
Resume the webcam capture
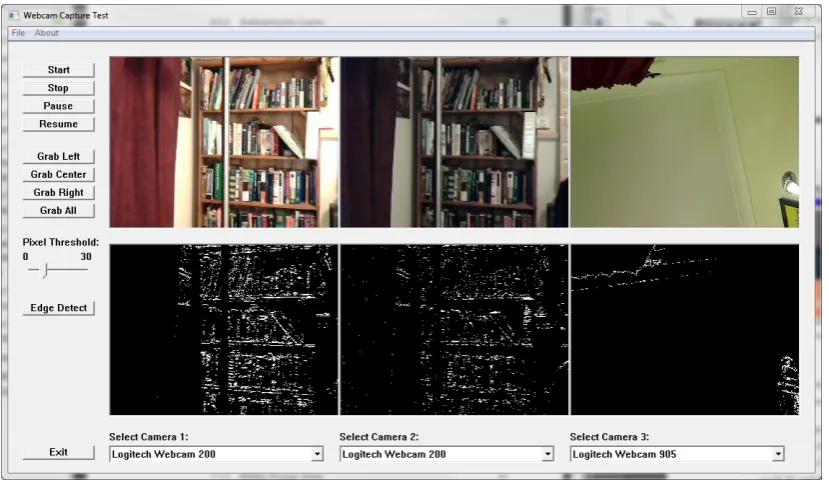point(58,124)
